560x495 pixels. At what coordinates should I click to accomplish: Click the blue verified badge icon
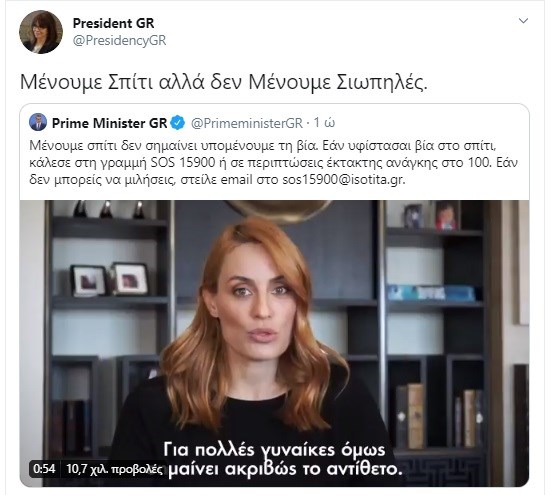(x=178, y=123)
